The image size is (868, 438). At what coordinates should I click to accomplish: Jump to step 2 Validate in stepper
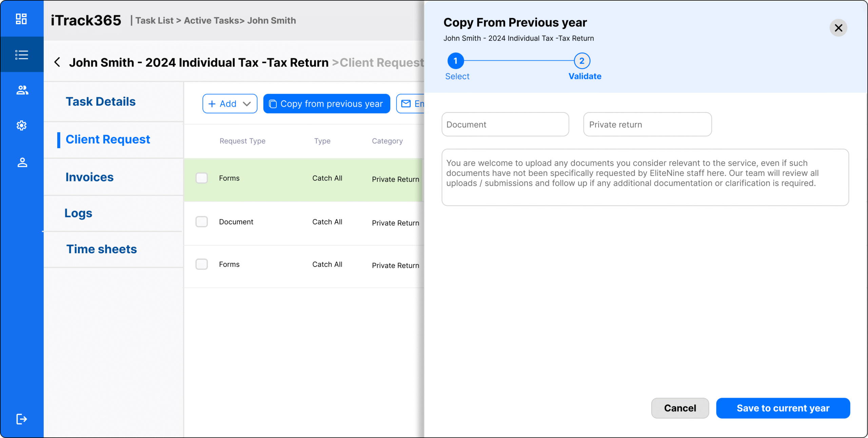[x=582, y=61]
